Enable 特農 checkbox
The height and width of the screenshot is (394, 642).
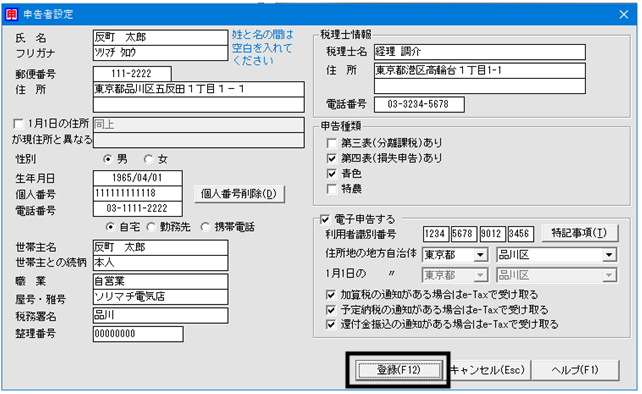pos(332,189)
